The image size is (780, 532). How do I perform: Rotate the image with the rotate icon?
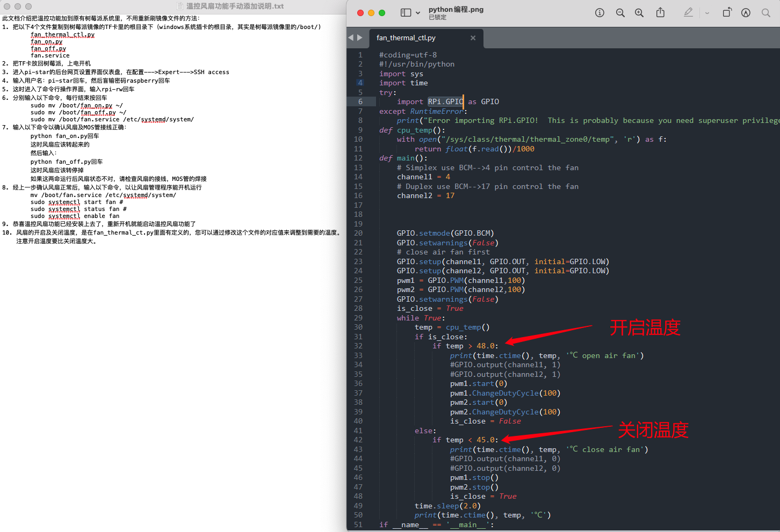727,13
